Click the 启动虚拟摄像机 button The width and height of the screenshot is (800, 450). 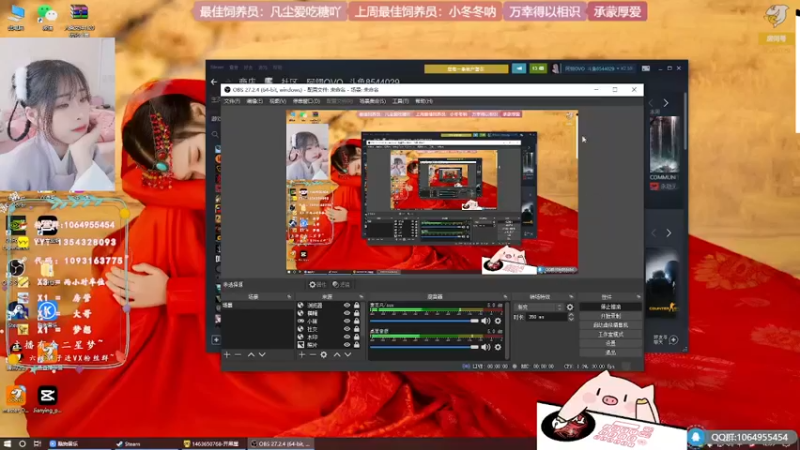(x=610, y=326)
